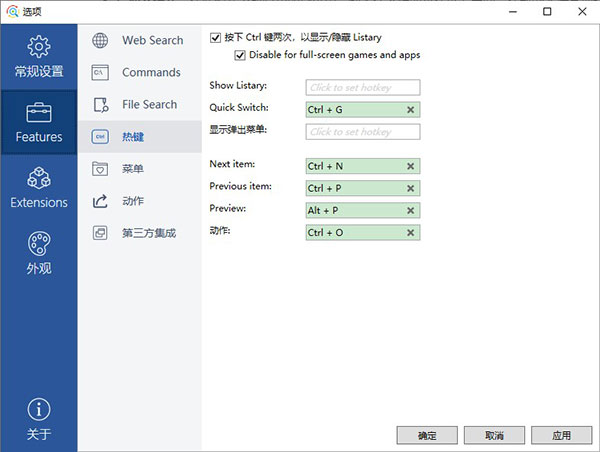
Task: Open the Commands terminal icon
Action: [101, 73]
